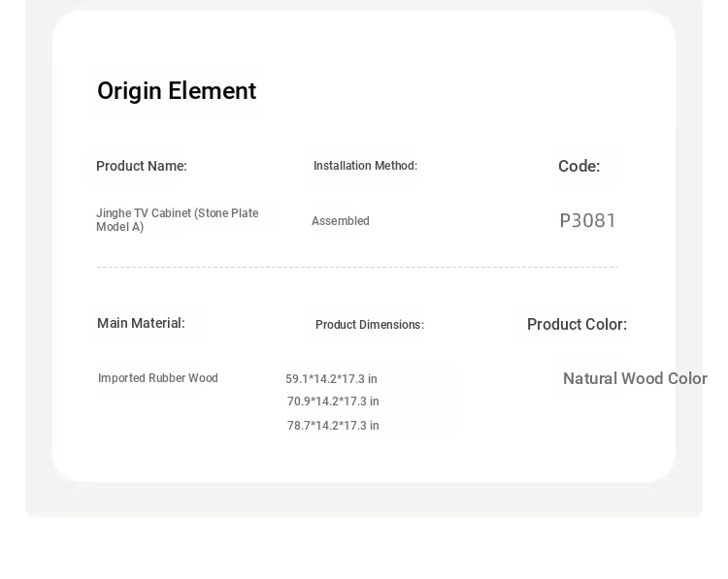Select the Main Material label

tap(141, 323)
